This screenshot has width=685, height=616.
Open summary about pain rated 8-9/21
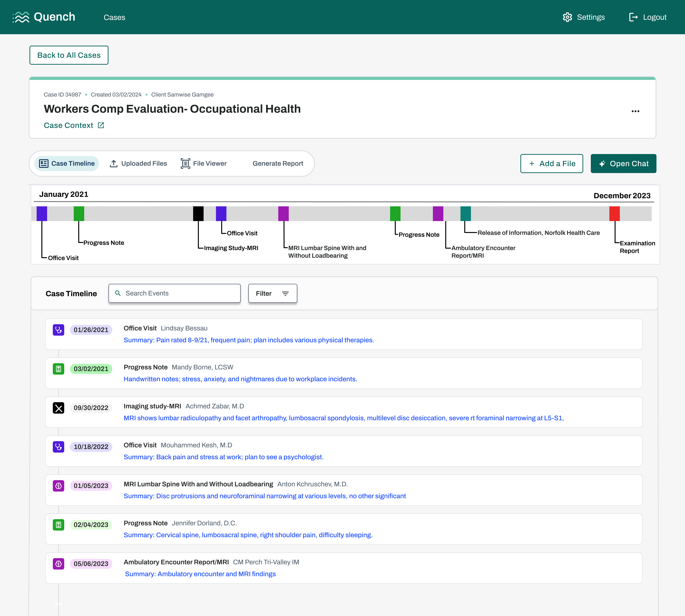click(x=249, y=340)
